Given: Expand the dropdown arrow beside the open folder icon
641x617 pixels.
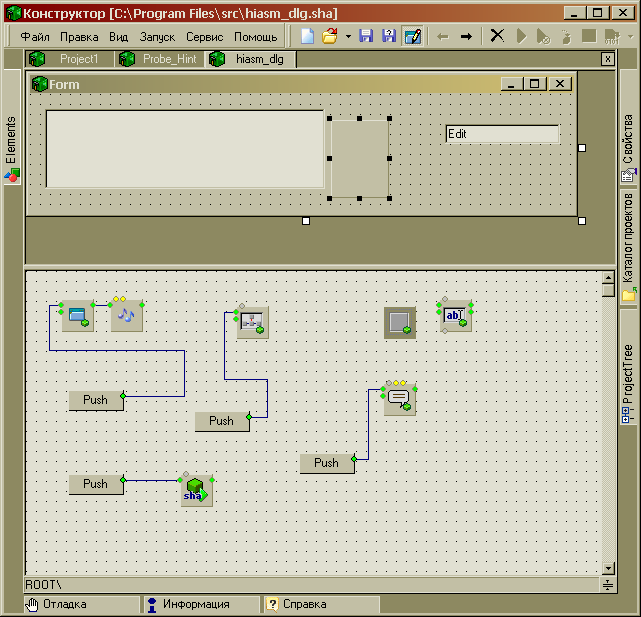Looking at the screenshot, I should click(x=348, y=36).
